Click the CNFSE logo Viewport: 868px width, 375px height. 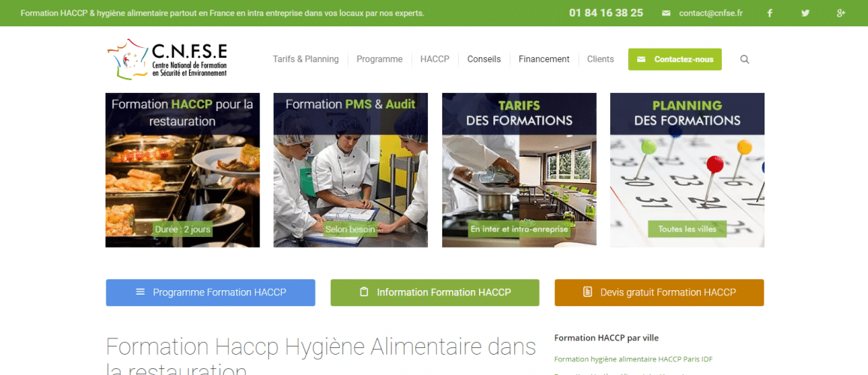[167, 59]
